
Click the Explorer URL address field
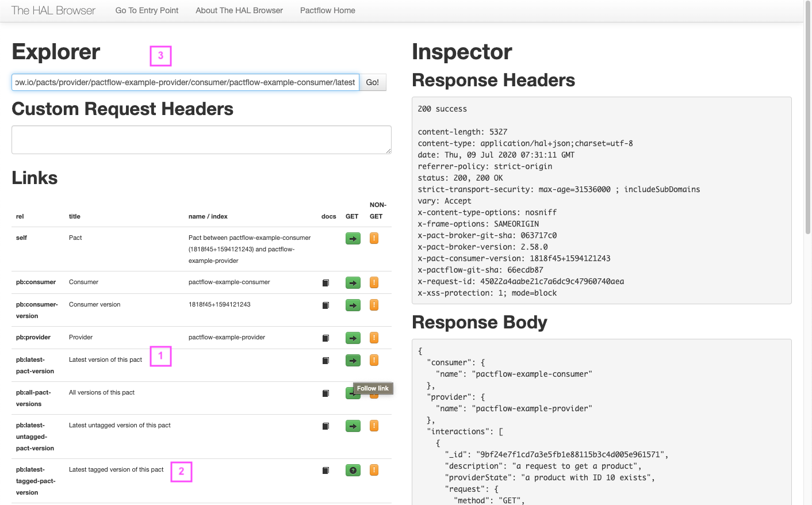click(x=184, y=82)
